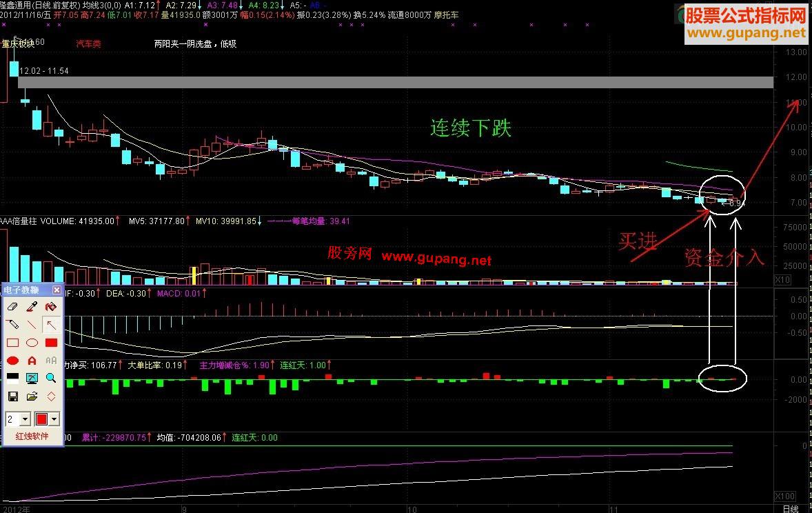
Task: Click the 摩托车 industry label in top bar
Action: pos(446,15)
